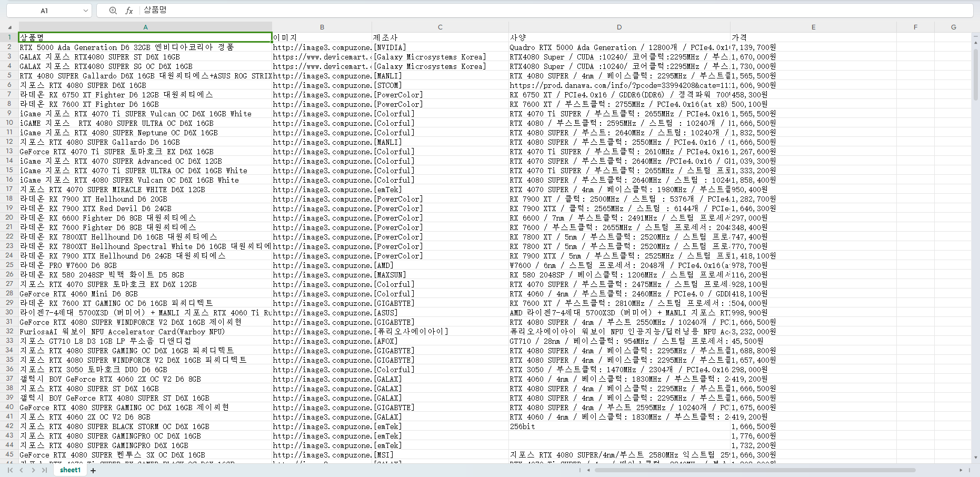Select price cell 45,500원
The image size is (980, 477).
[813, 341]
